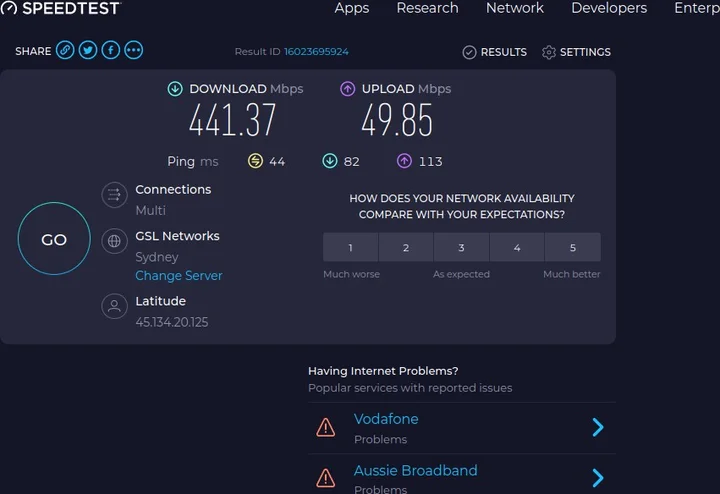The height and width of the screenshot is (494, 720).
Task: Open the SETTINGS page
Action: coord(585,52)
